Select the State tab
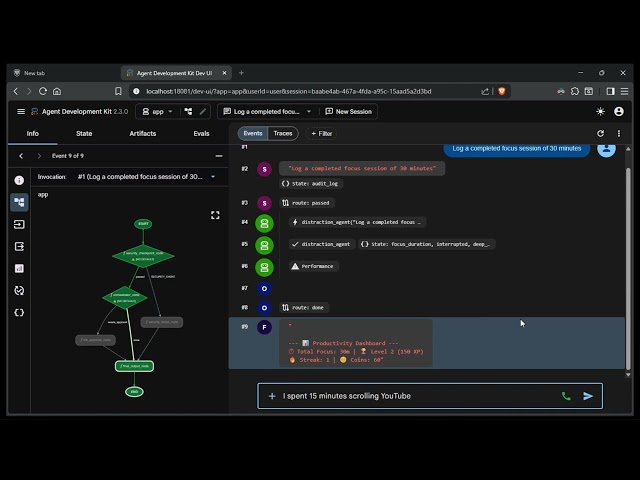The width and height of the screenshot is (640, 480). point(84,133)
